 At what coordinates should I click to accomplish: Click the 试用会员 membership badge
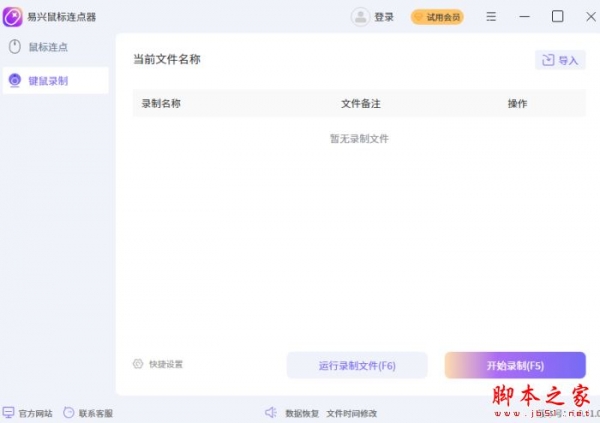coord(437,17)
